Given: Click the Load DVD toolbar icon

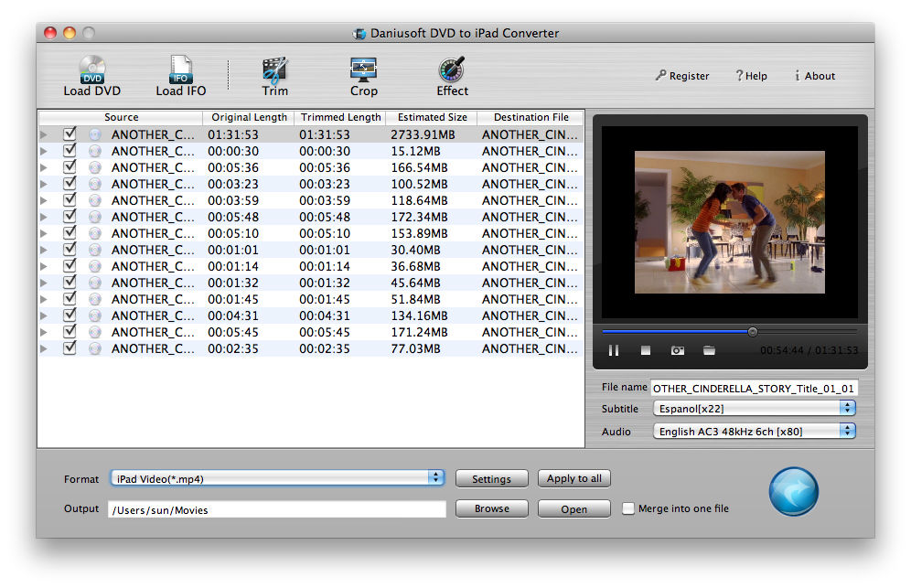Looking at the screenshot, I should tap(91, 76).
